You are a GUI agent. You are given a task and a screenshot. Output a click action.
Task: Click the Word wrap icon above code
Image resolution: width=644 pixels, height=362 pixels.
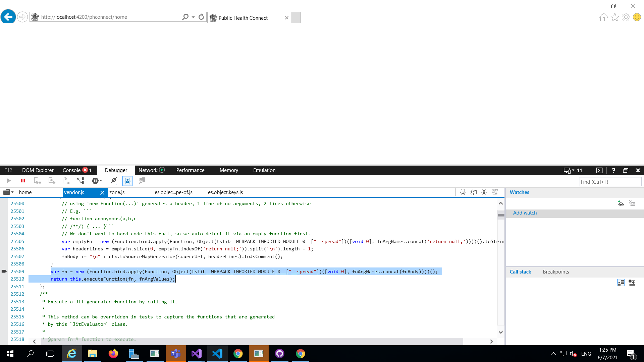coord(473,192)
